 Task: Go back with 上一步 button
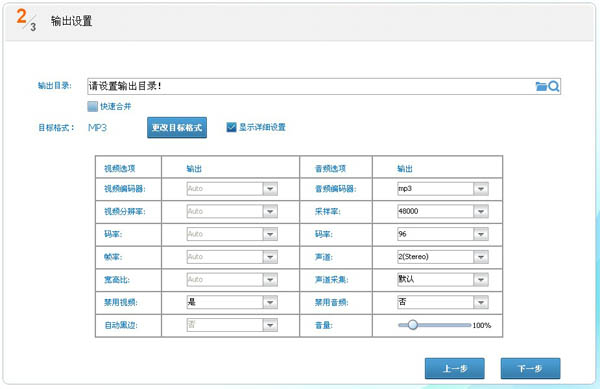455,368
